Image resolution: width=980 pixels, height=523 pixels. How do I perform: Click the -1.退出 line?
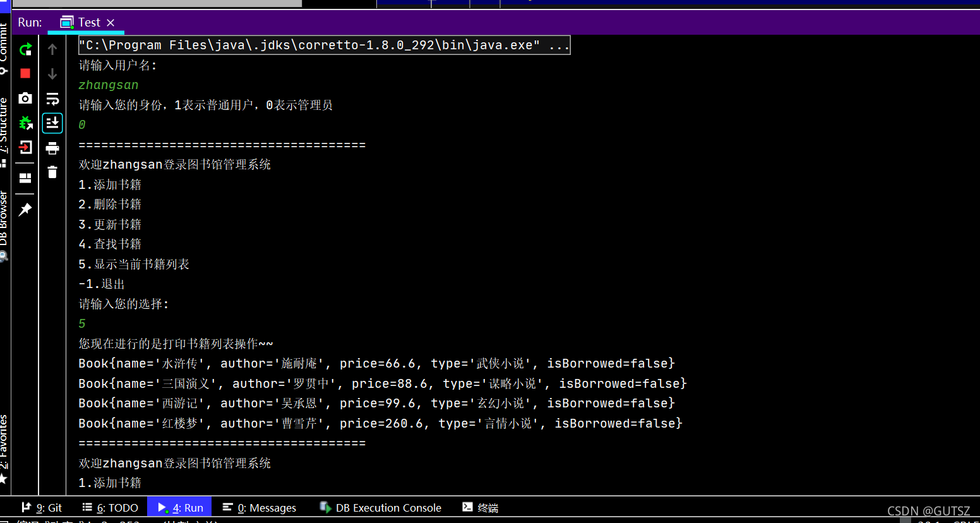click(102, 284)
